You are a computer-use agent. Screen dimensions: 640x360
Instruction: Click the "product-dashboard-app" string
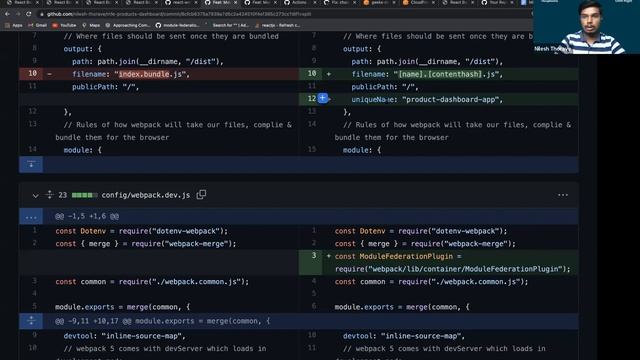pos(451,100)
